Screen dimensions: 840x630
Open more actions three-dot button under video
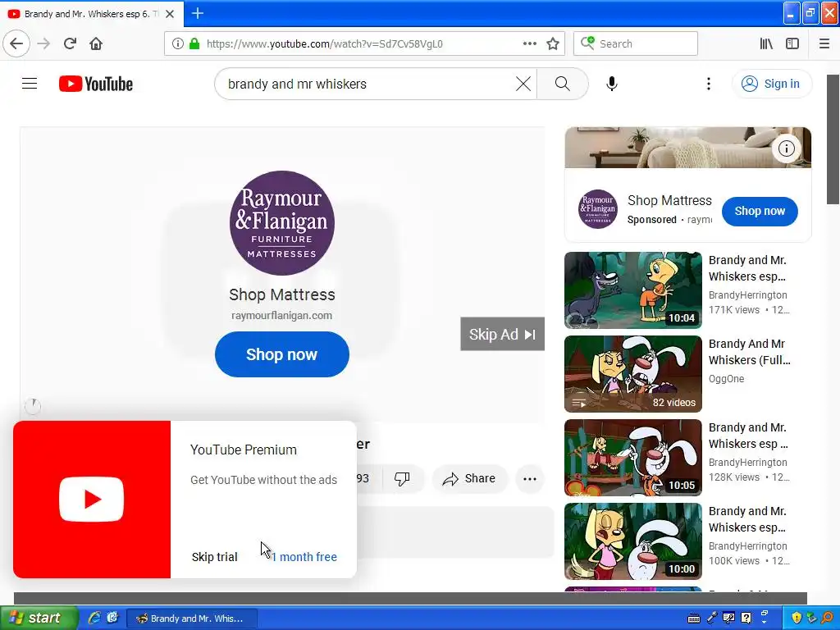(529, 479)
